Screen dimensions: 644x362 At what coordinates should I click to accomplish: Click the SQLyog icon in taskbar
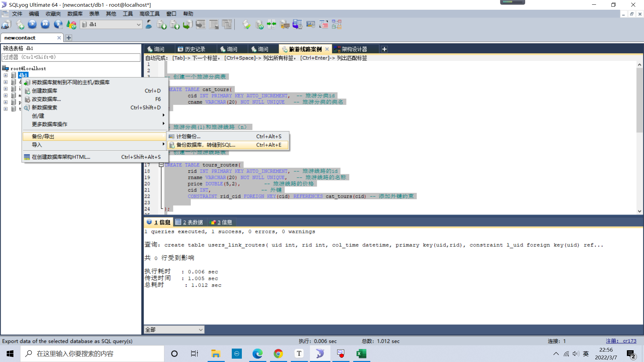tap(320, 354)
